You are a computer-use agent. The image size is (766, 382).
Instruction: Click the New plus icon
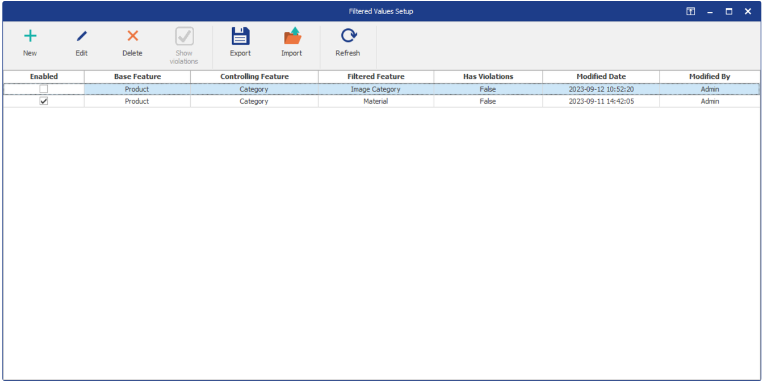tap(30, 36)
